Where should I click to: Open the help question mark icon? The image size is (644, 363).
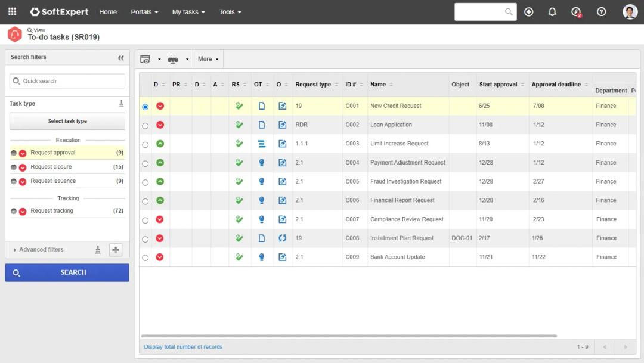coord(601,12)
